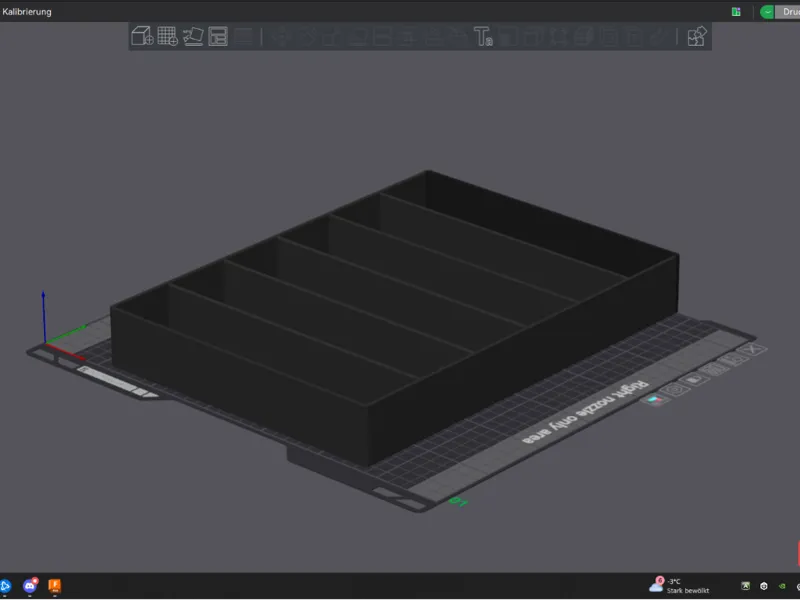Remove plate using X icon on plate
Screen dimensions: 800x600
[752, 349]
